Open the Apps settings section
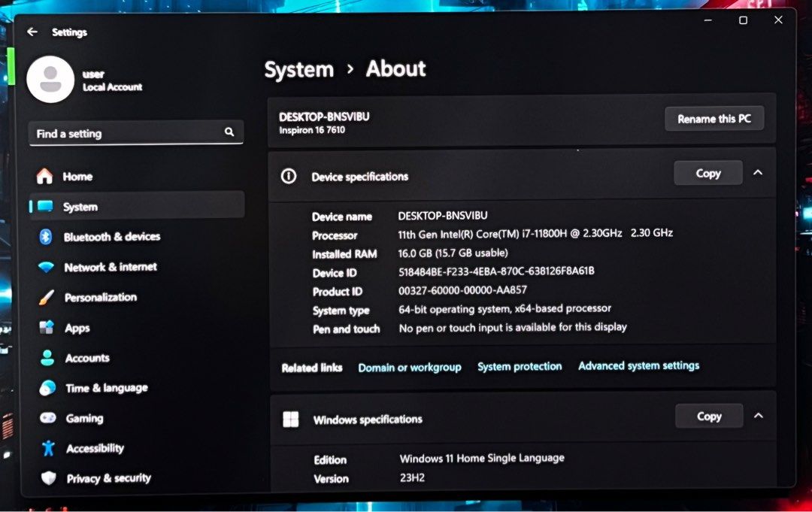 tap(77, 327)
